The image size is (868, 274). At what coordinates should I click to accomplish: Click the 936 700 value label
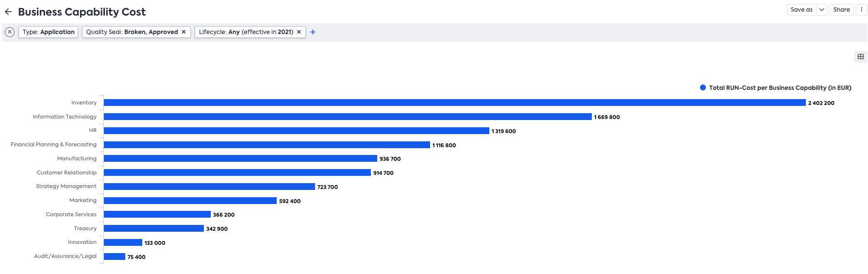390,159
